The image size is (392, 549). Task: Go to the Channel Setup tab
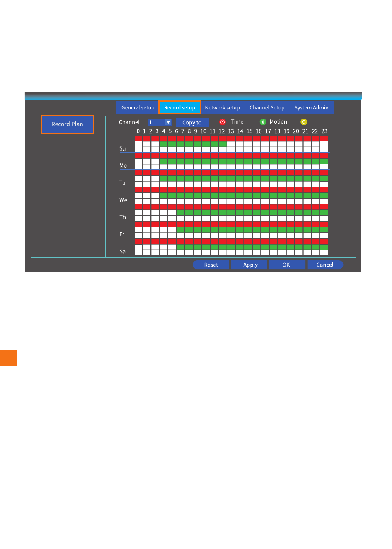(x=267, y=107)
